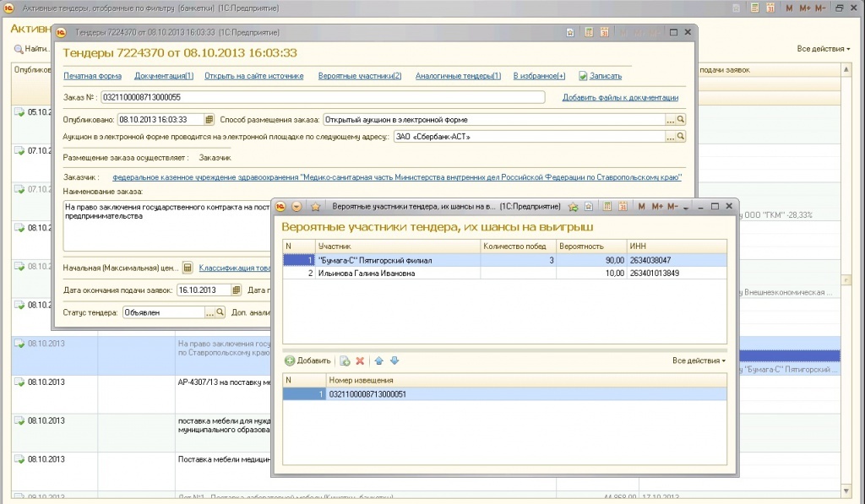Click ellipsis button of Статус тендера field
Screen dimensions: 865x504
[209, 312]
